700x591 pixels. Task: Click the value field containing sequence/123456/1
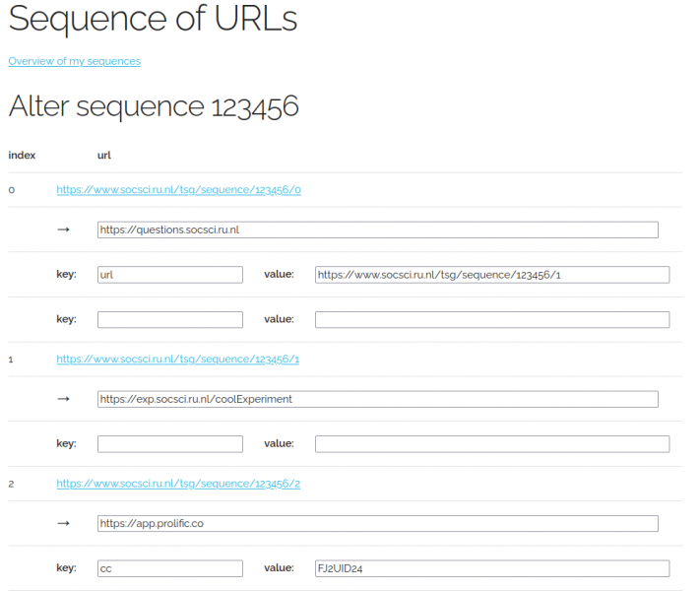pos(491,275)
